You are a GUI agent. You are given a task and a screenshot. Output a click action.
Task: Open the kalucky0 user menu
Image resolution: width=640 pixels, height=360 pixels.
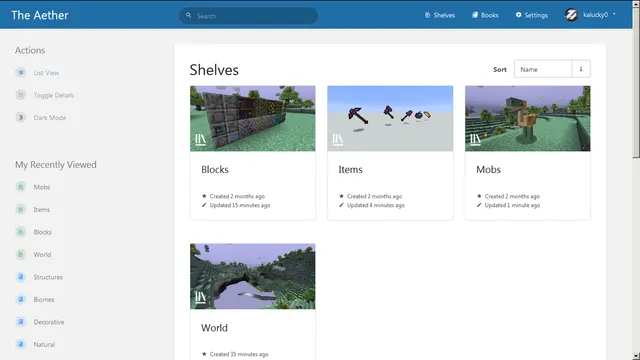591,15
